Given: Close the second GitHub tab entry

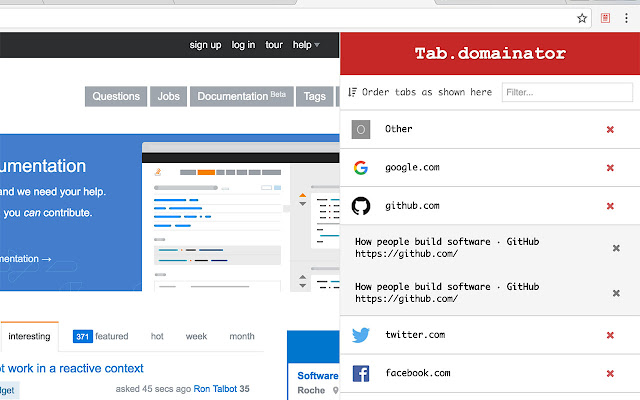Looking at the screenshot, I should (x=616, y=293).
